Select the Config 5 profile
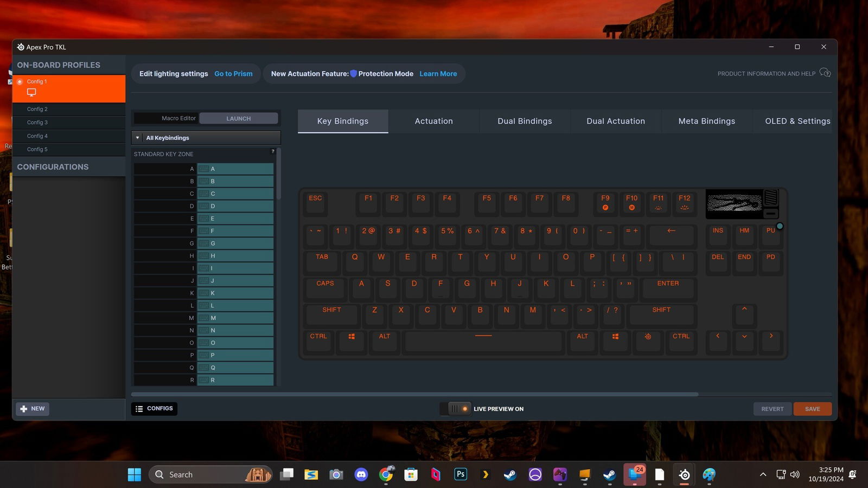The height and width of the screenshot is (488, 868). (69, 149)
